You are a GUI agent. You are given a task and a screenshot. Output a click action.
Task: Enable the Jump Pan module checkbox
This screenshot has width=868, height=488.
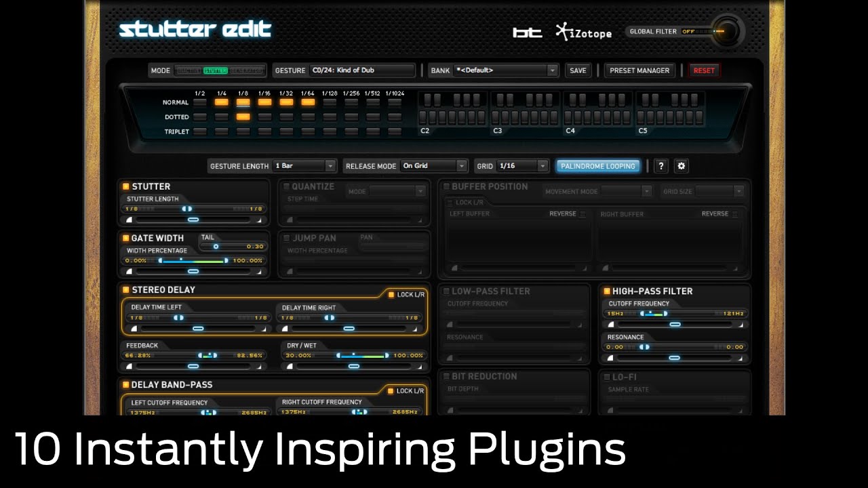[x=286, y=238]
